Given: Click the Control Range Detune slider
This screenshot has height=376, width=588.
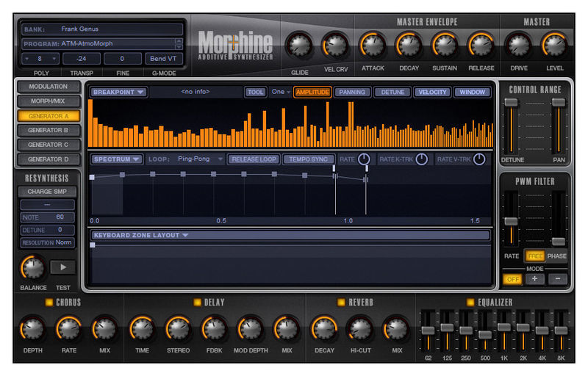Looking at the screenshot, I should pyautogui.click(x=511, y=102).
